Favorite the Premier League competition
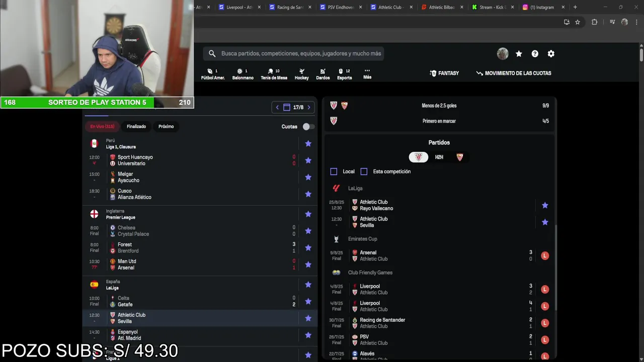This screenshot has width=644, height=362. [308, 214]
